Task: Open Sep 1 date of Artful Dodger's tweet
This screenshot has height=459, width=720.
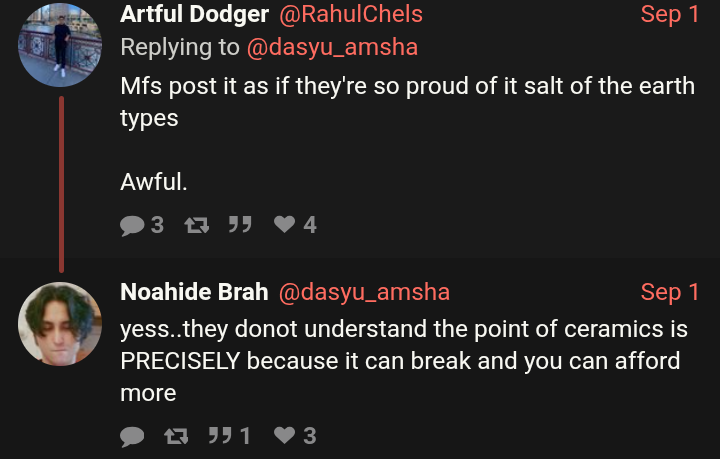Action: click(x=670, y=14)
